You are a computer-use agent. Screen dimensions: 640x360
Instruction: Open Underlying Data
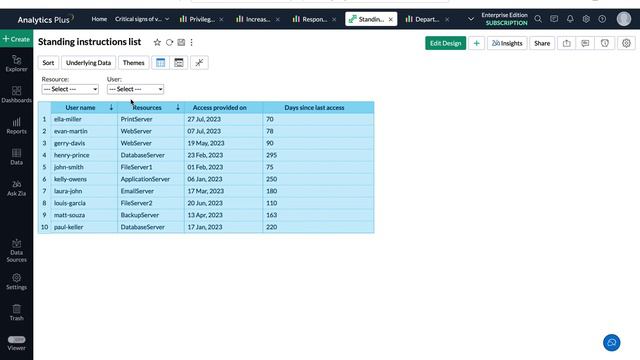pos(89,63)
